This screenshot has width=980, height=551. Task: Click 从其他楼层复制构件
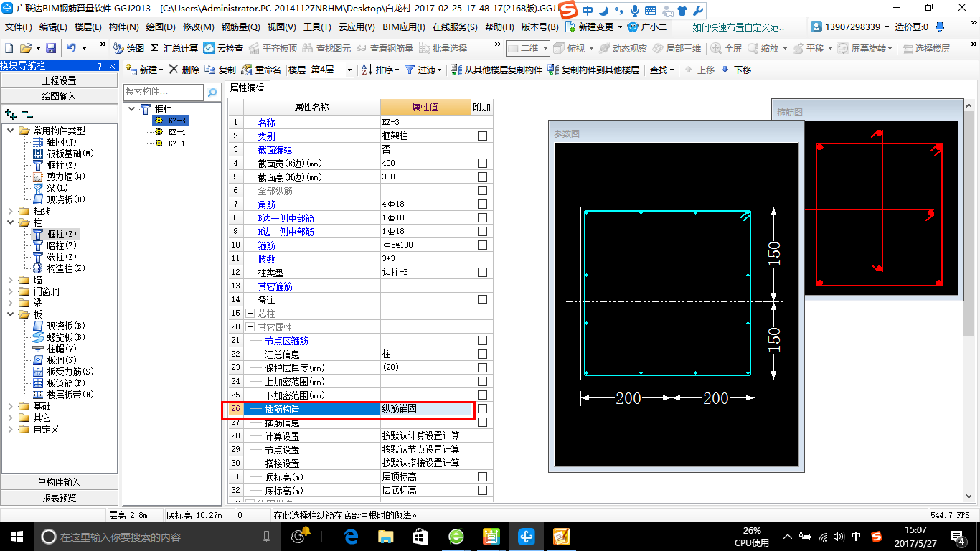tap(496, 70)
